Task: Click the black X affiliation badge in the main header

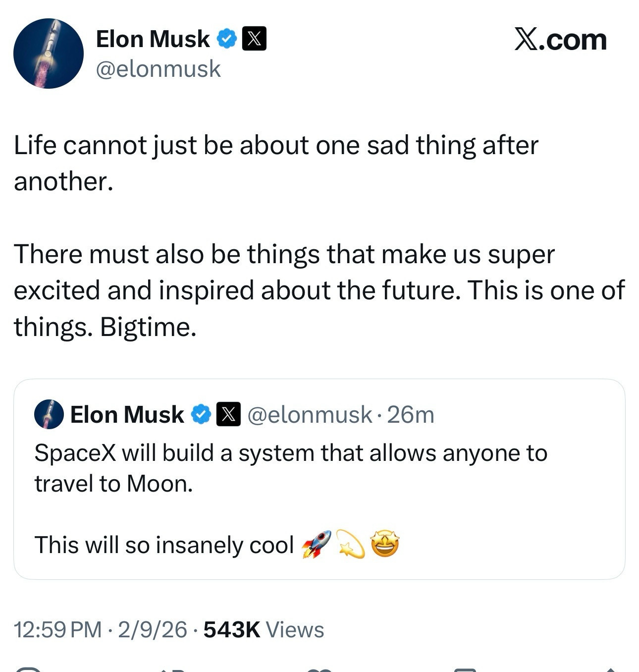Action: [x=254, y=39]
